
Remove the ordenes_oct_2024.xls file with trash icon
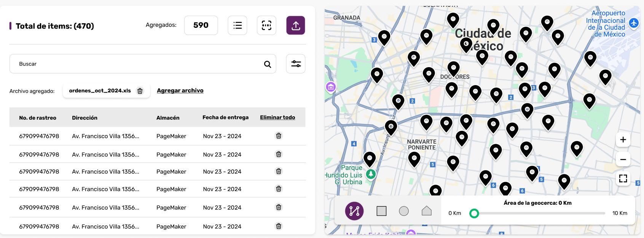point(140,91)
